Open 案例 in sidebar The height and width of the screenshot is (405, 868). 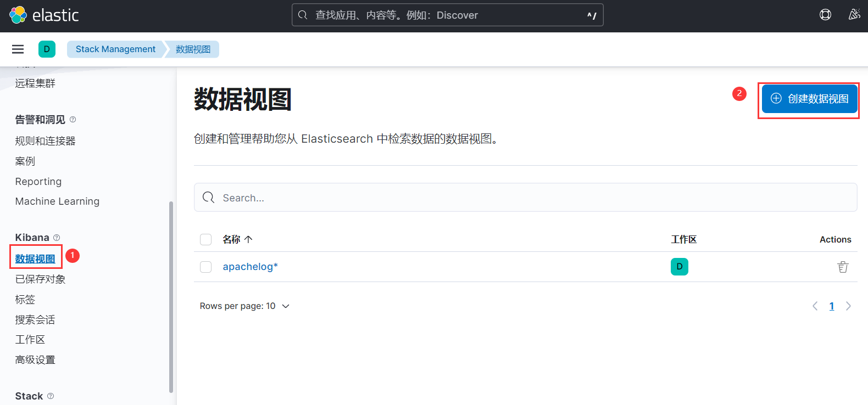point(25,161)
